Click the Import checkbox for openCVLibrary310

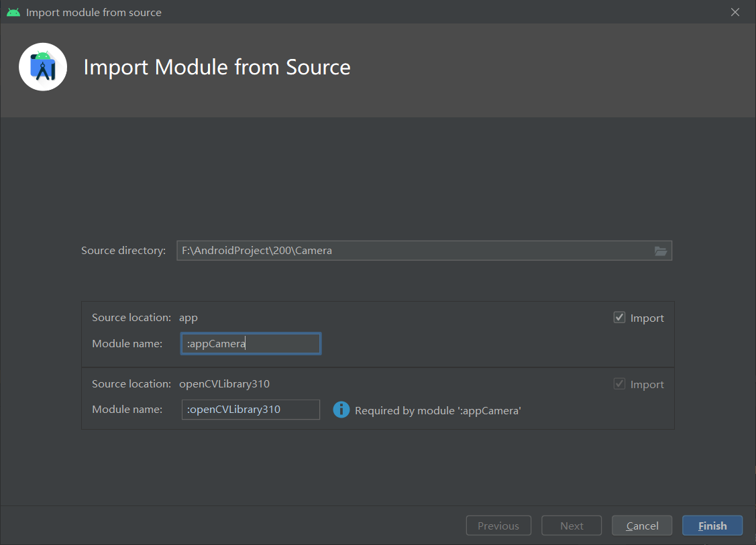click(620, 384)
